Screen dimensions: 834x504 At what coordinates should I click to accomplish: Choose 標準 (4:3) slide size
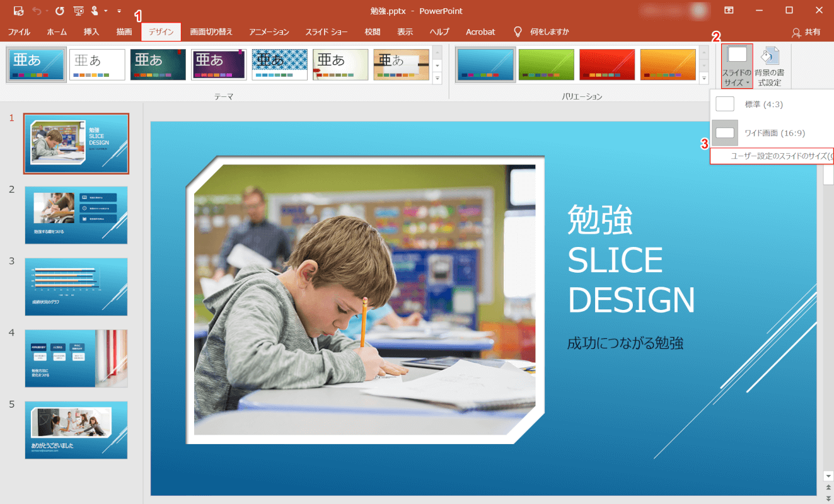[x=772, y=104]
